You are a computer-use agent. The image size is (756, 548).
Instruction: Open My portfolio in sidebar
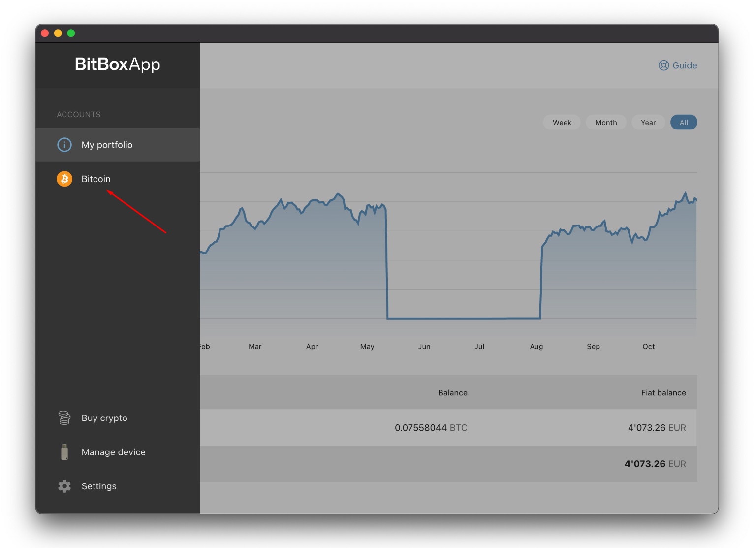coord(118,145)
